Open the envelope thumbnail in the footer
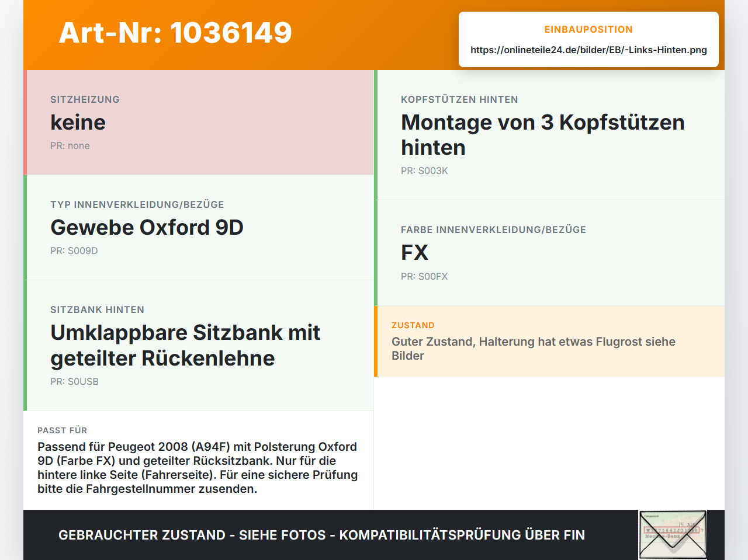Image resolution: width=748 pixels, height=560 pixels. coord(673,535)
